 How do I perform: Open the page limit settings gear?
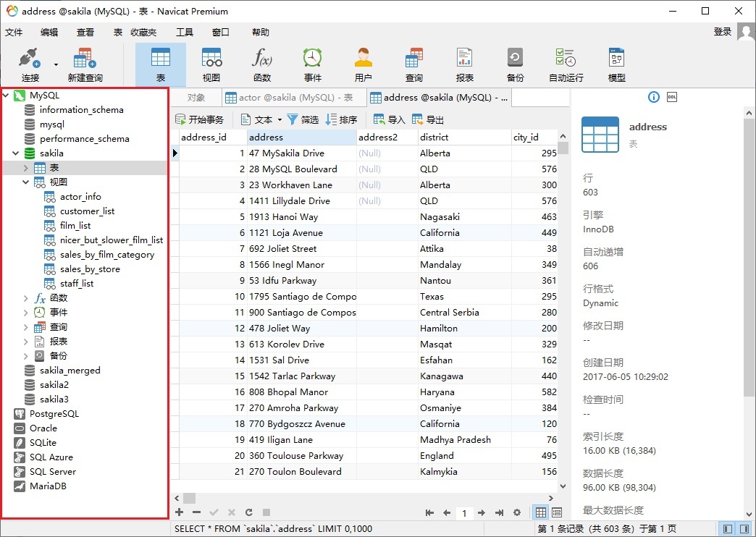517,513
